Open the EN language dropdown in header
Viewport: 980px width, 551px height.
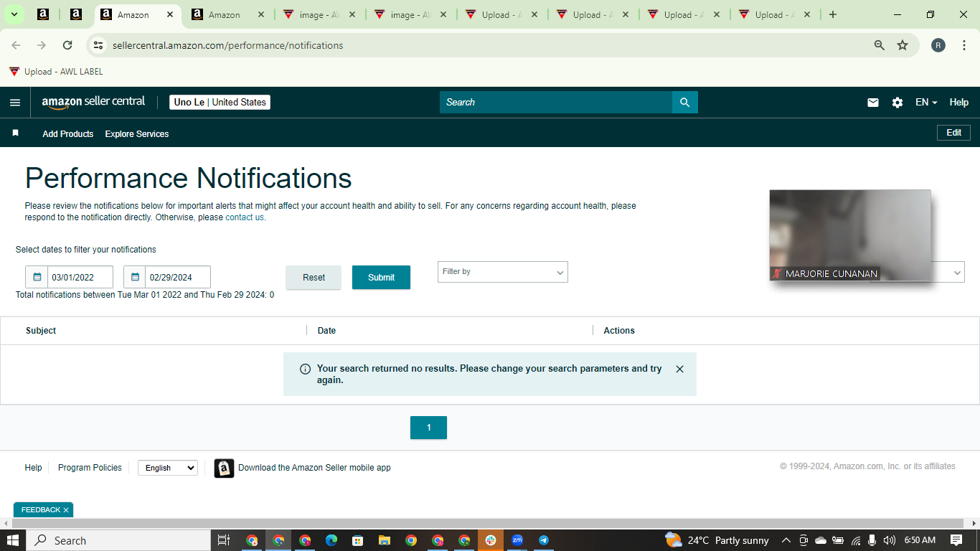926,103
